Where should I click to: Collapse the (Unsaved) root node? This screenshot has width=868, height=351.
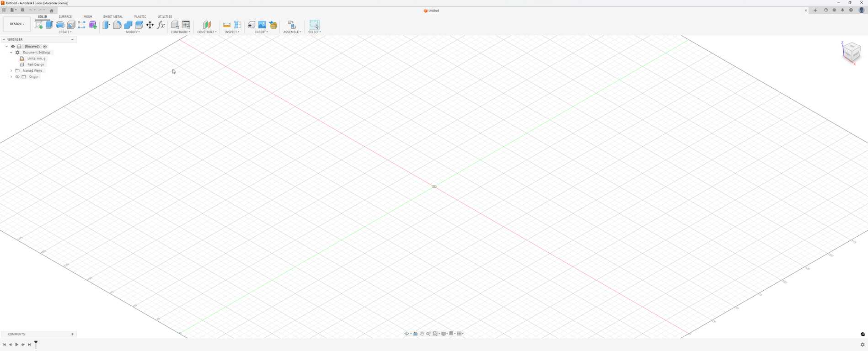(6, 47)
